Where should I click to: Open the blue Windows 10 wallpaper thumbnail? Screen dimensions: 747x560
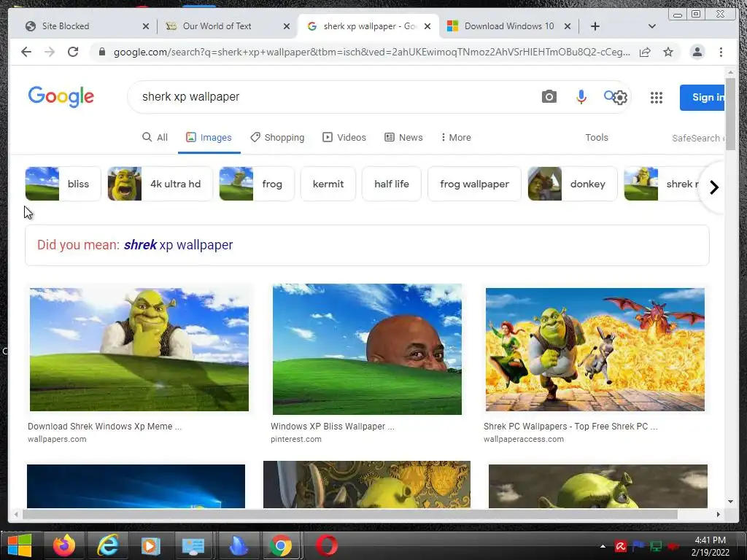(x=136, y=486)
